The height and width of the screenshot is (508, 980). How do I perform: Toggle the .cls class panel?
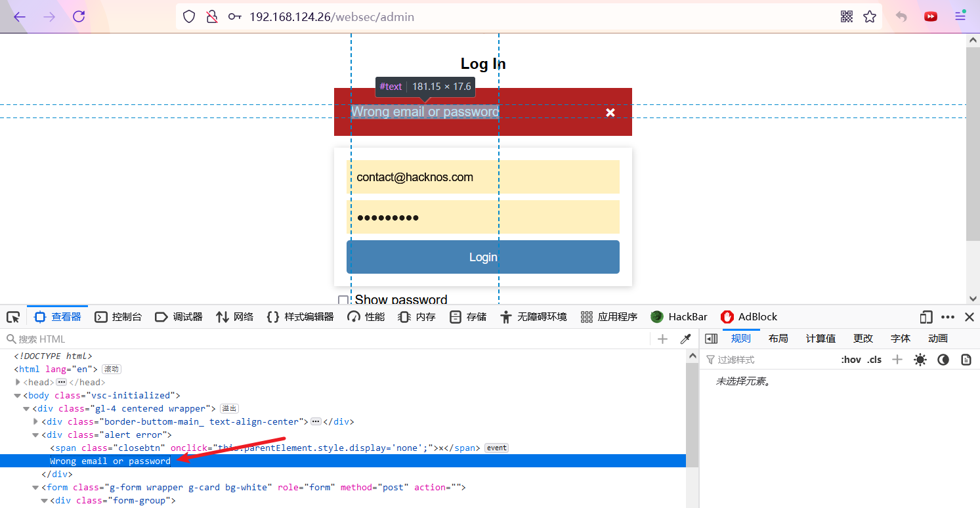pyautogui.click(x=874, y=360)
